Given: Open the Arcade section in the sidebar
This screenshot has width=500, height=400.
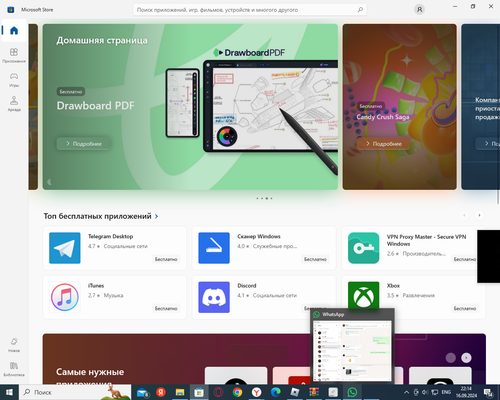Looking at the screenshot, I should pyautogui.click(x=14, y=104).
